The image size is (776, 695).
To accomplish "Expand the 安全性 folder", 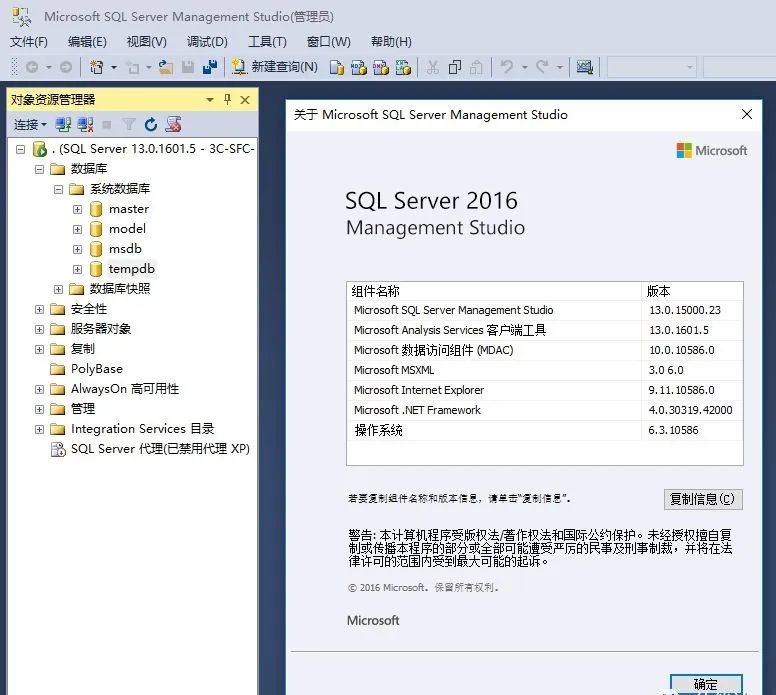I will click(x=40, y=309).
